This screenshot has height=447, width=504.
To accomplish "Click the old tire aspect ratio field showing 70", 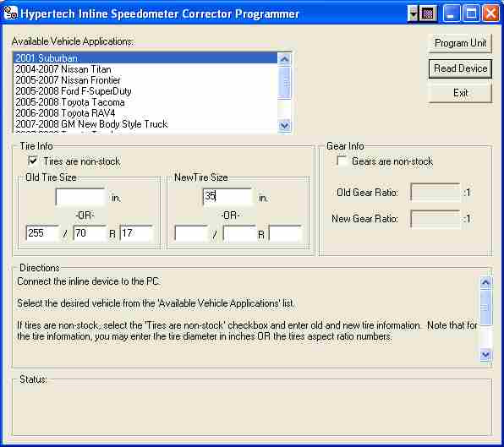I will [x=90, y=233].
